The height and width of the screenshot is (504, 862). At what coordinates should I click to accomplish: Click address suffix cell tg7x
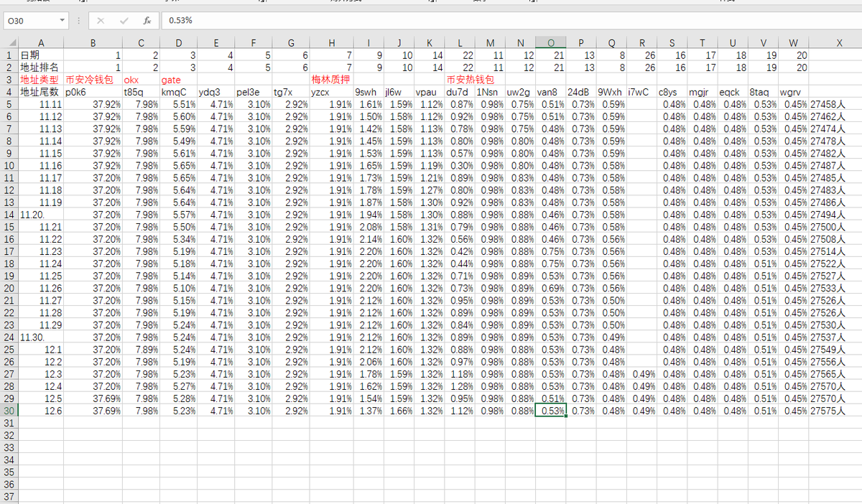pyautogui.click(x=290, y=92)
